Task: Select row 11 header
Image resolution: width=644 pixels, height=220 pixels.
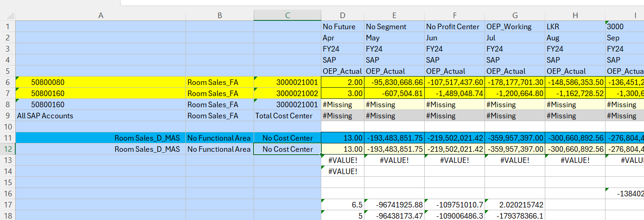Action: pos(7,138)
